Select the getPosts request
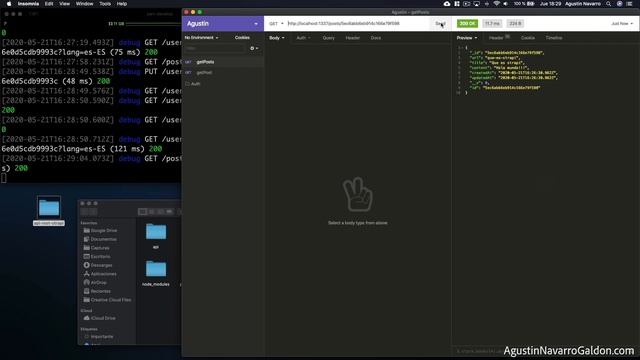This screenshot has height=360, width=640. click(223, 62)
